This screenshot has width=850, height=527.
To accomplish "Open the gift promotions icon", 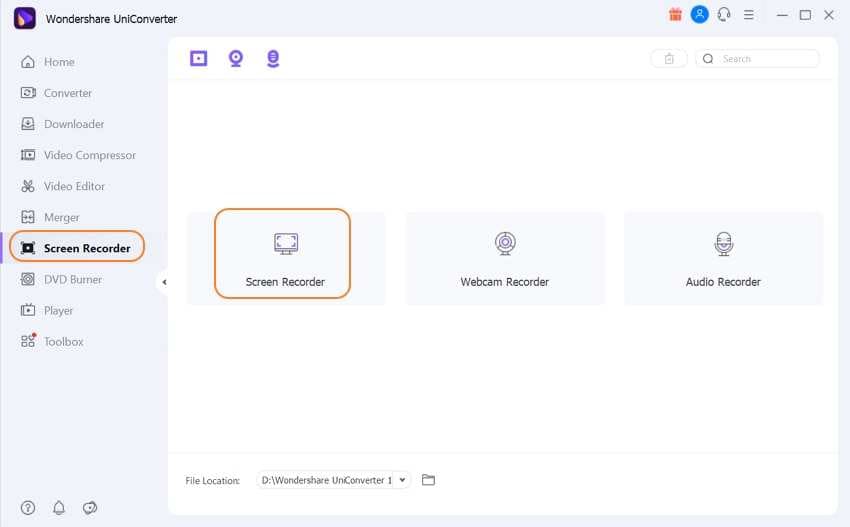I will pyautogui.click(x=675, y=15).
